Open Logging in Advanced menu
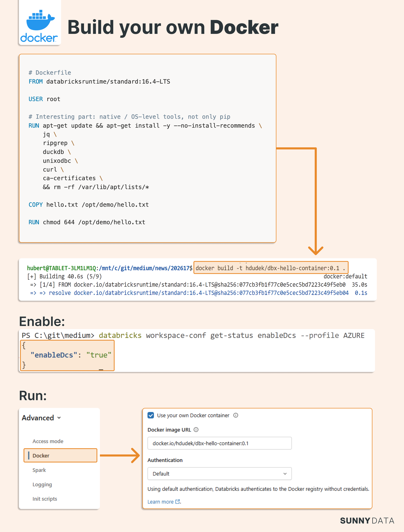Viewport: 404px width, 532px height. 42,484
